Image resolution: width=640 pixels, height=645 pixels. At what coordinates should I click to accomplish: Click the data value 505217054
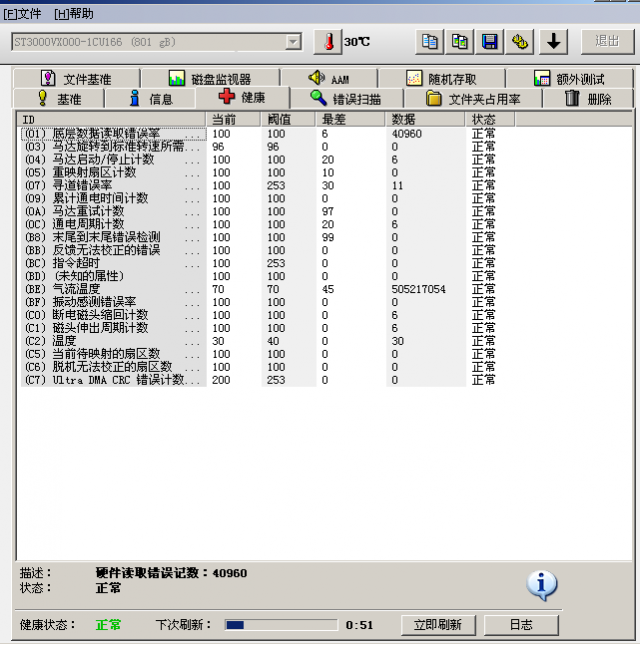click(418, 289)
